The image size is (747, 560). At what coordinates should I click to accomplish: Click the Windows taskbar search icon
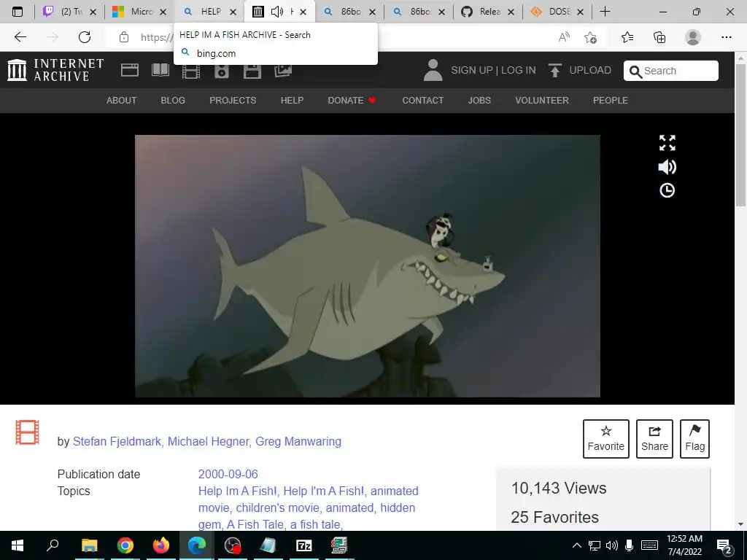point(53,545)
